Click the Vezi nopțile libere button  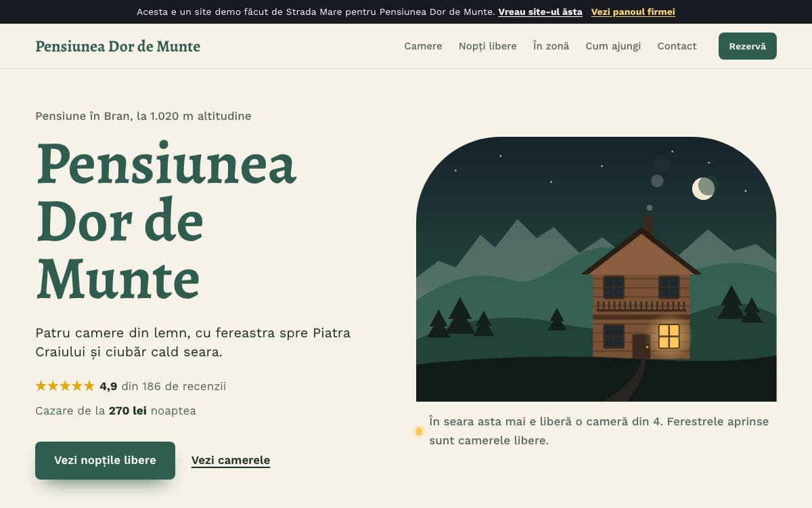click(105, 461)
